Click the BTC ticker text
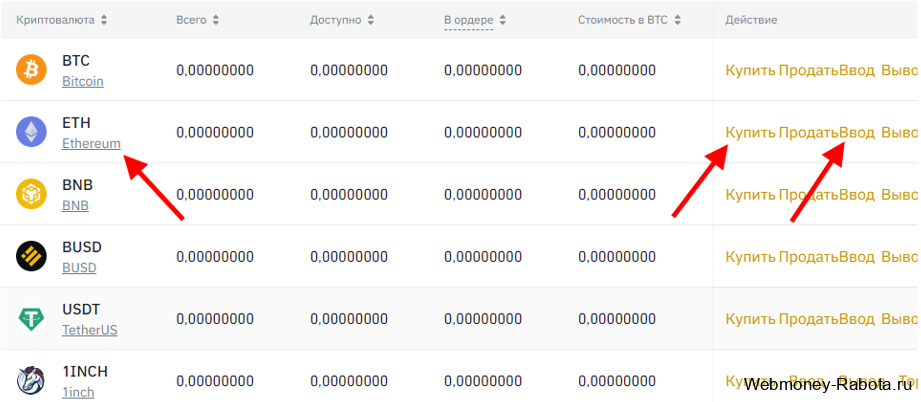This screenshot has width=921, height=402. (76, 61)
